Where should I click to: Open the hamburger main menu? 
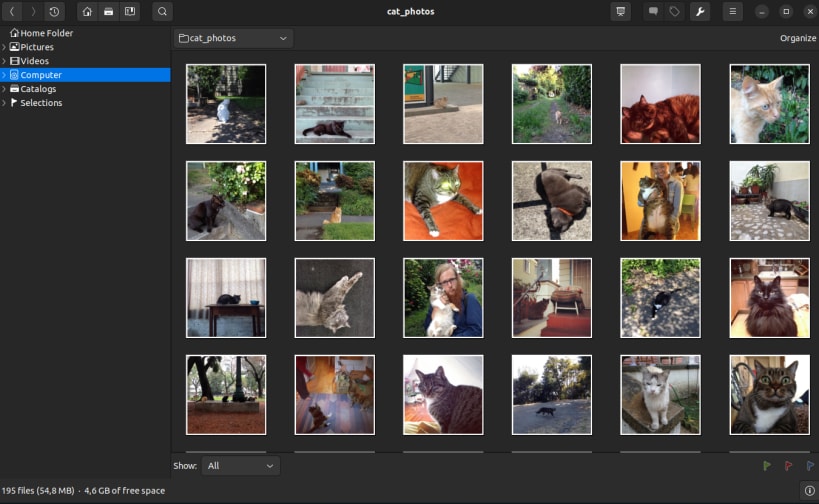tap(732, 11)
